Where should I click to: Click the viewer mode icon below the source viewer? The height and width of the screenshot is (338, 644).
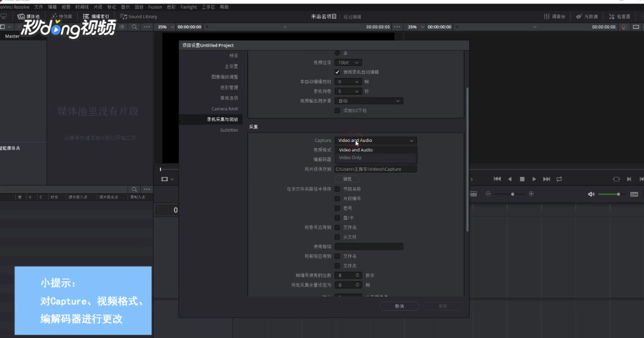click(x=164, y=179)
